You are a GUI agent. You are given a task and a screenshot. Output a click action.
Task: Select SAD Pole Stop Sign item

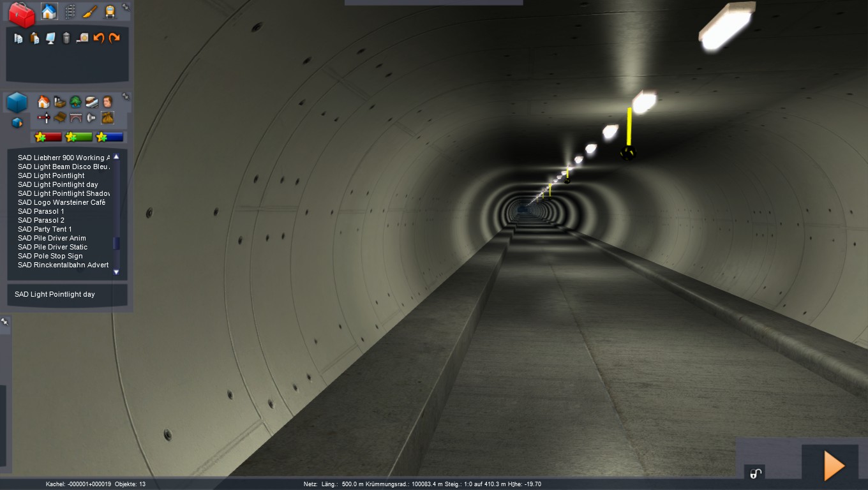coord(50,256)
